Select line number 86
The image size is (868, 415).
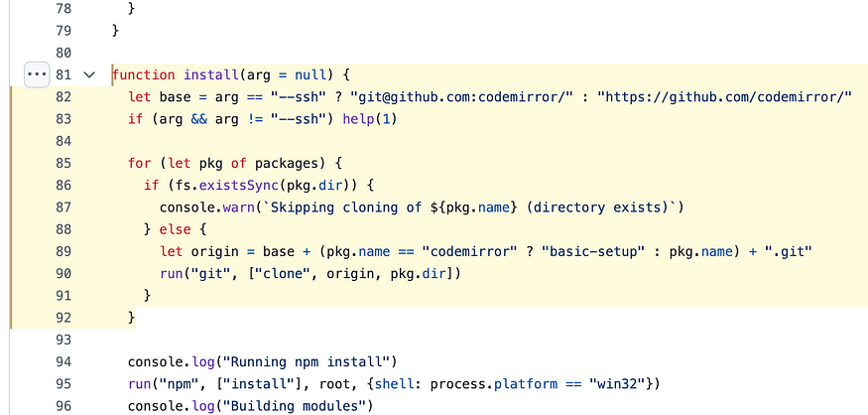pos(63,185)
